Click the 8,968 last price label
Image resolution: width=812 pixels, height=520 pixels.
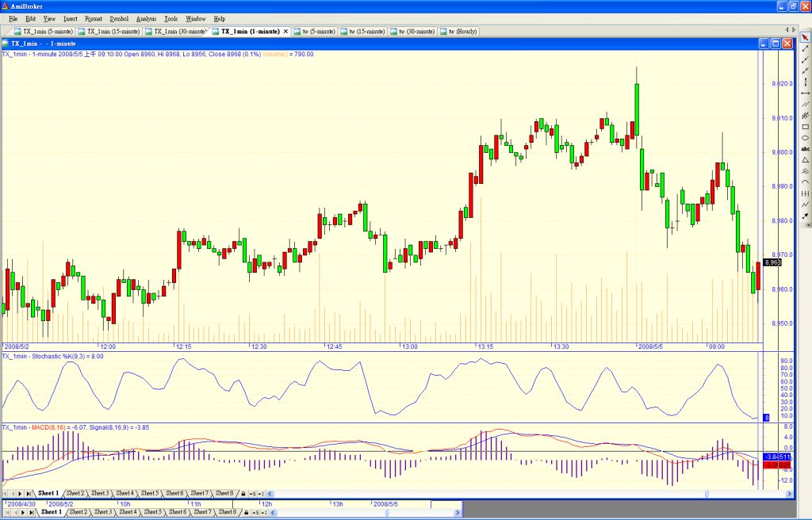pos(772,262)
